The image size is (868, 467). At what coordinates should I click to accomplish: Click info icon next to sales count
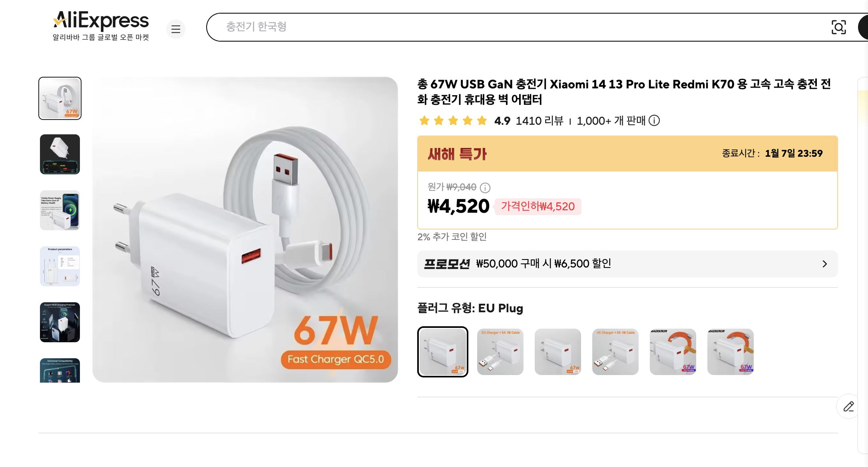[x=655, y=121]
